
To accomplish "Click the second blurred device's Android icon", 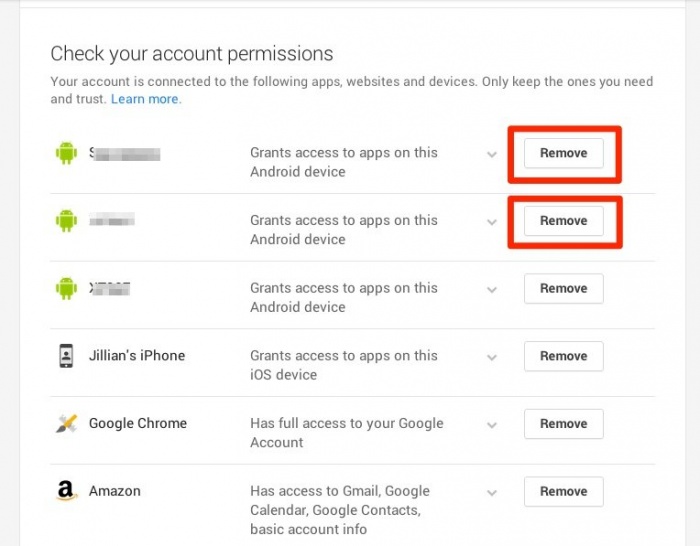I will (66, 220).
